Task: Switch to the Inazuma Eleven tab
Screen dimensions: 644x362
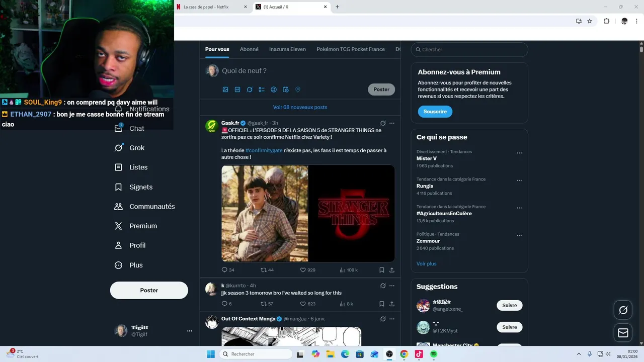Action: (287, 49)
